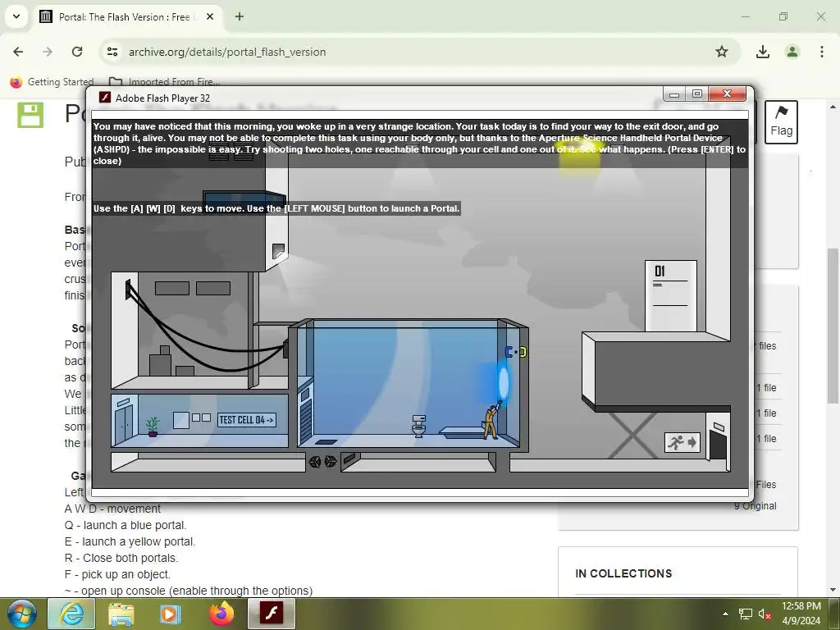Click the potted plant in the corridor
Viewport: 840px width, 630px height.
(153, 427)
